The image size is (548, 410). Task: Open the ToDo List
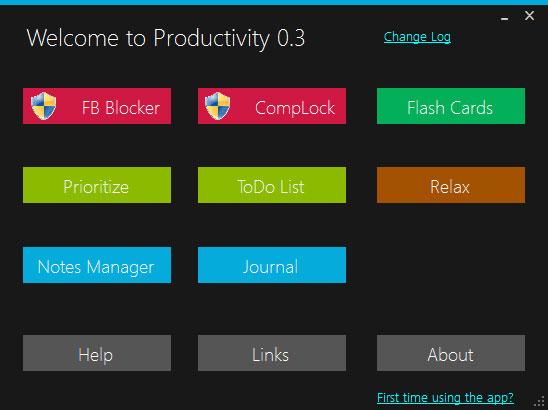(272, 185)
